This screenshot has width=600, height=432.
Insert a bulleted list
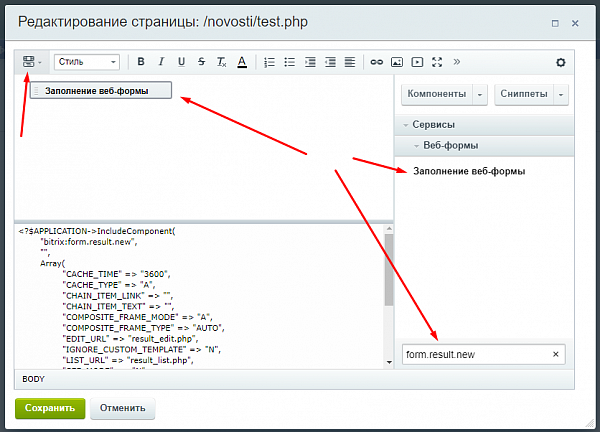click(x=290, y=62)
